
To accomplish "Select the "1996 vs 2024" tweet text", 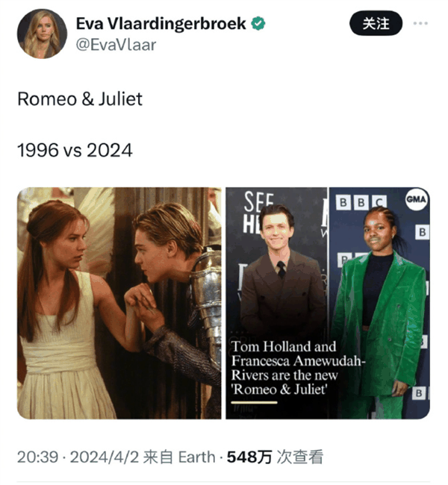I will [75, 151].
